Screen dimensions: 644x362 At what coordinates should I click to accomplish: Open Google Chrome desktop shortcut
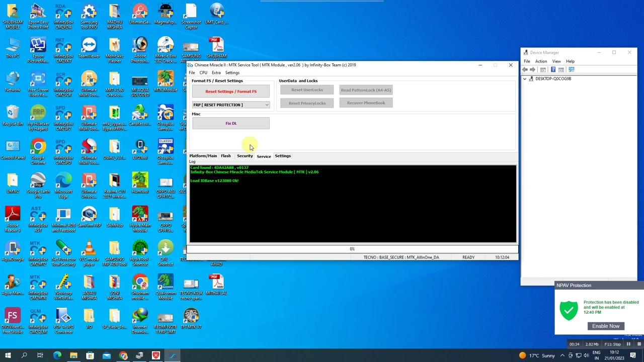click(38, 152)
